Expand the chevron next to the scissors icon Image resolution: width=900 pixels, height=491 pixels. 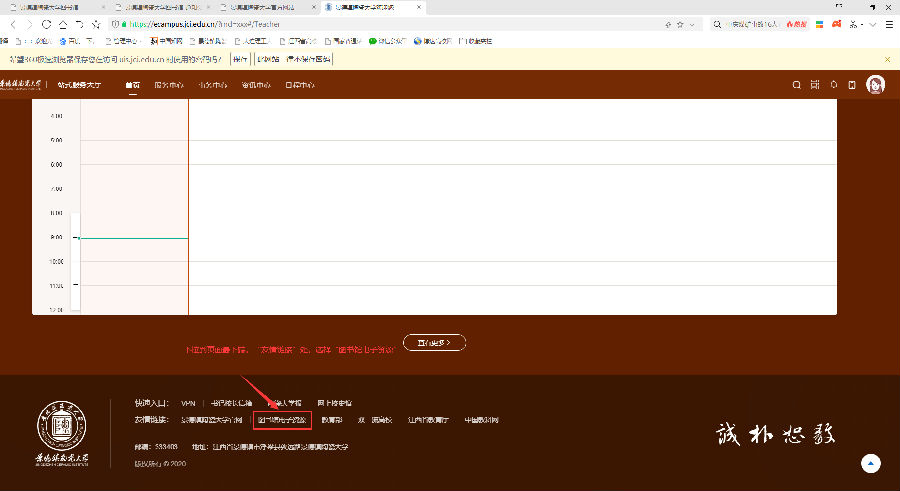872,25
